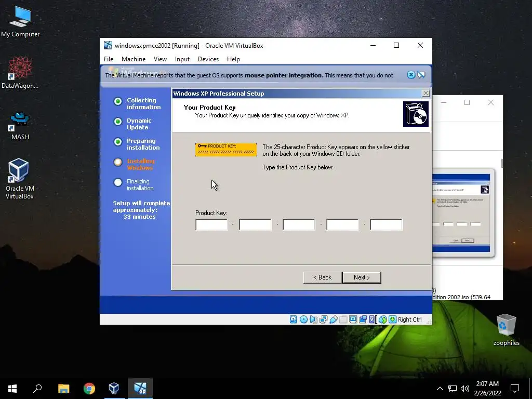Viewport: 532px width, 399px height.
Task: Click the CPU virtualization status icon
Action: pyautogui.click(x=373, y=320)
